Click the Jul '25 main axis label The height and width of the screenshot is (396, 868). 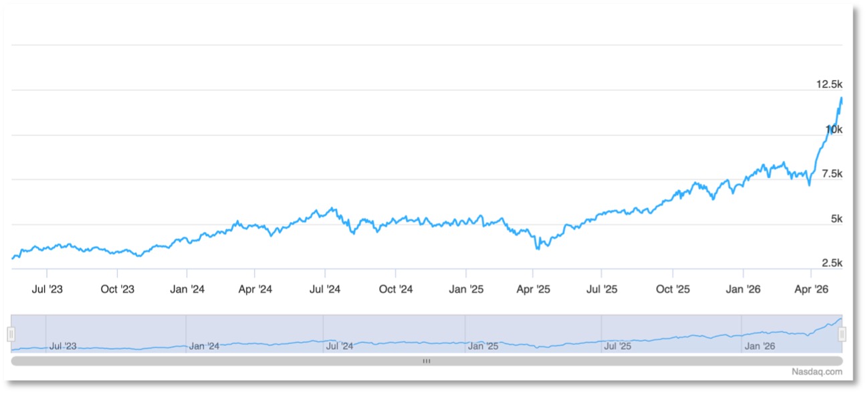point(602,289)
